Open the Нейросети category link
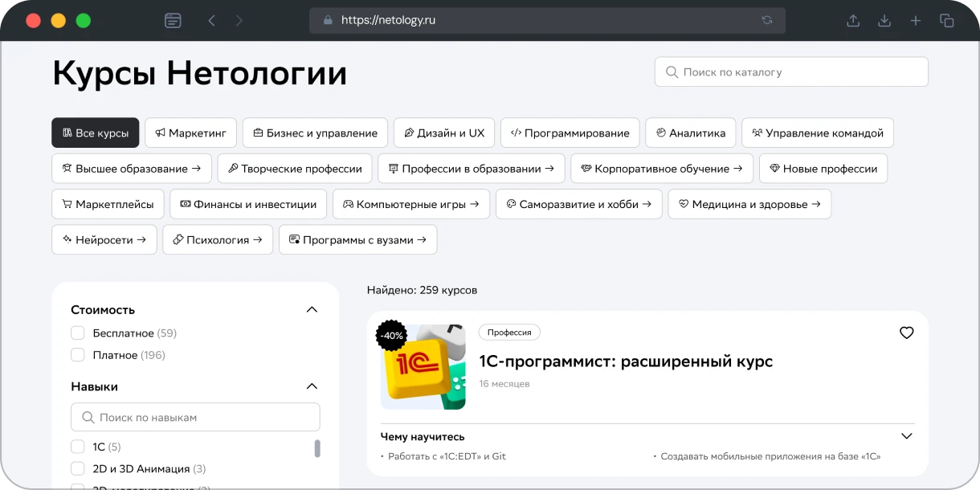The width and height of the screenshot is (980, 490). click(x=104, y=239)
